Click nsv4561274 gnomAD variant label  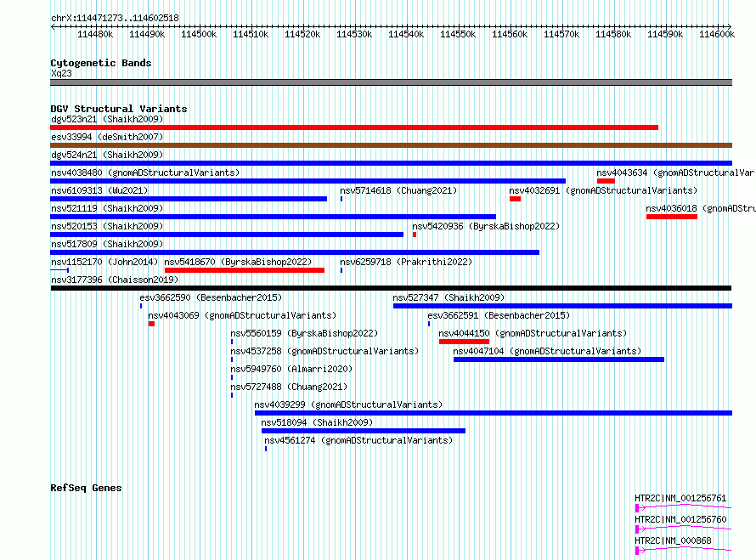click(x=358, y=440)
